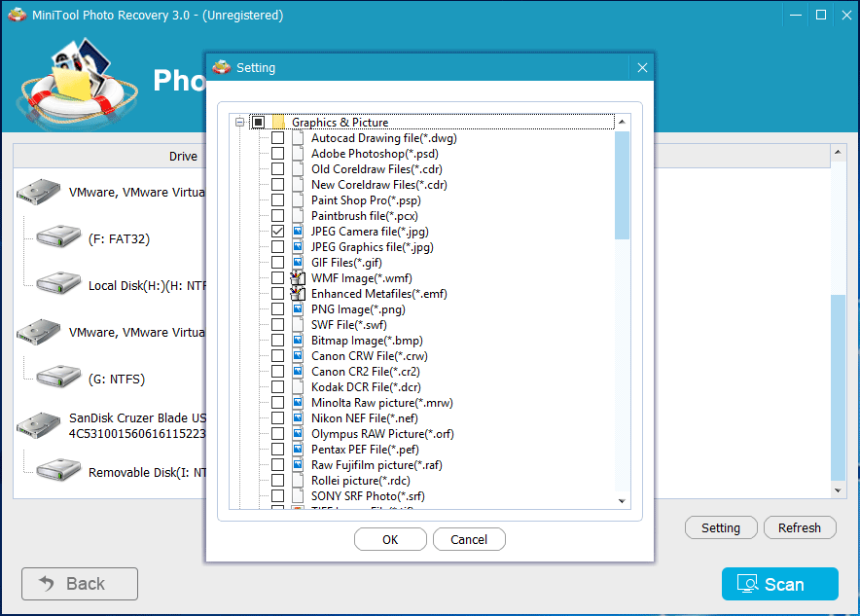The width and height of the screenshot is (860, 616).
Task: Enable the Paint Shop Pro(*.psp) checkbox
Action: [x=278, y=199]
